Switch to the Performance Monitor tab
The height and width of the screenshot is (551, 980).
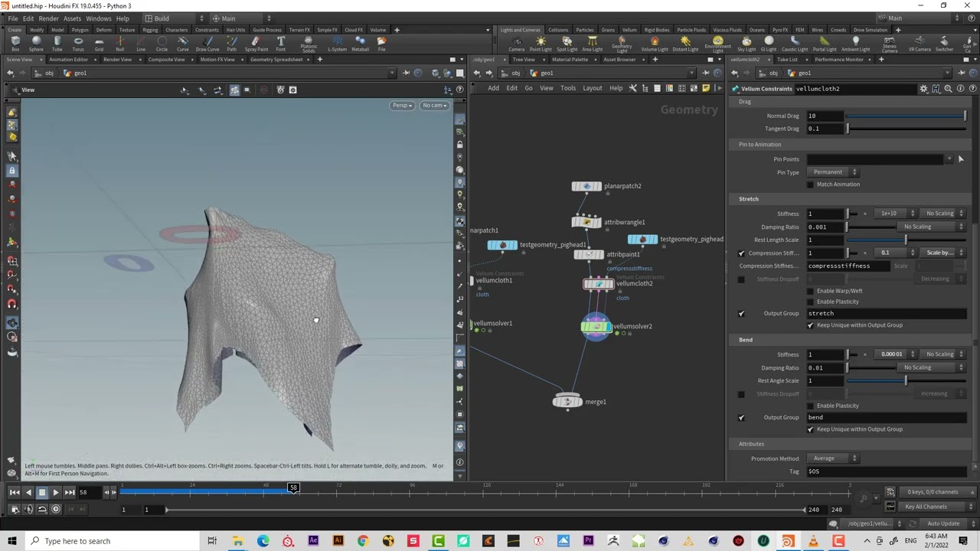tap(839, 60)
